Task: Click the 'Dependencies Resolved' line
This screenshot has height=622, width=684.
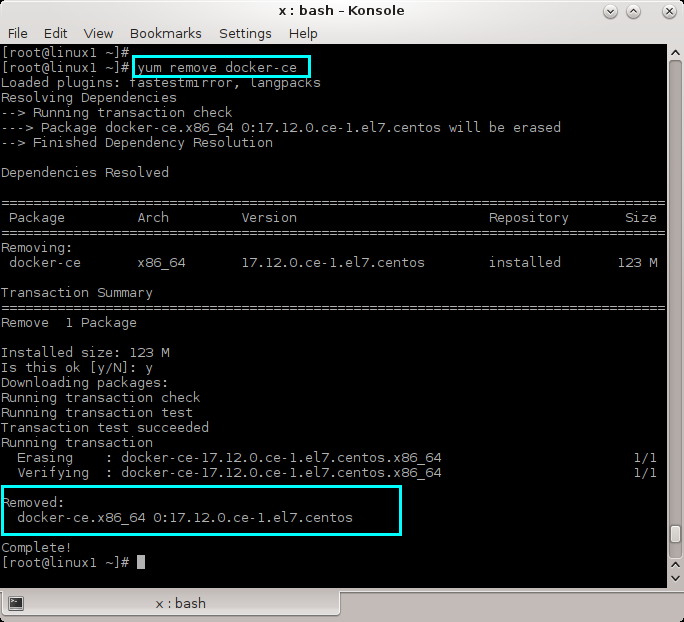Action: 85,173
